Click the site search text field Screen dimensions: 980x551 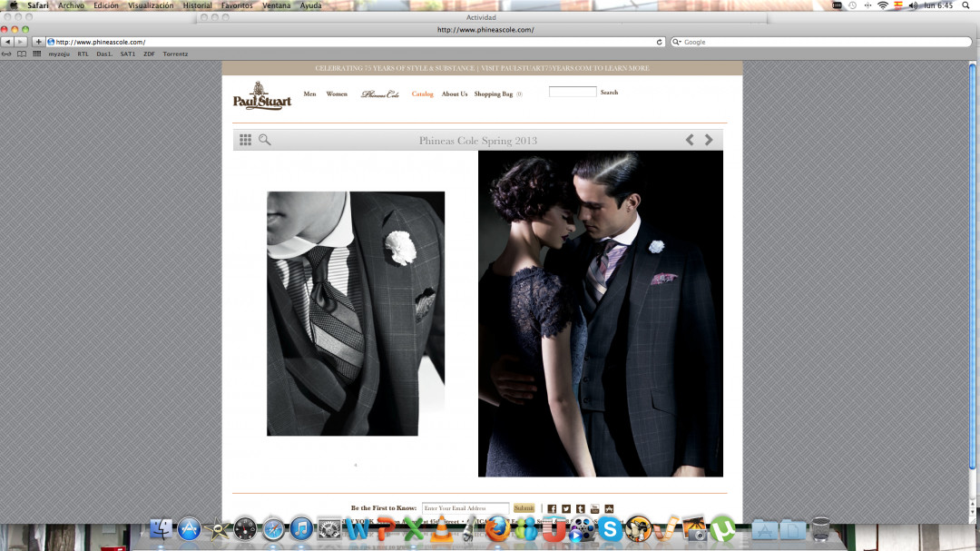coord(573,92)
